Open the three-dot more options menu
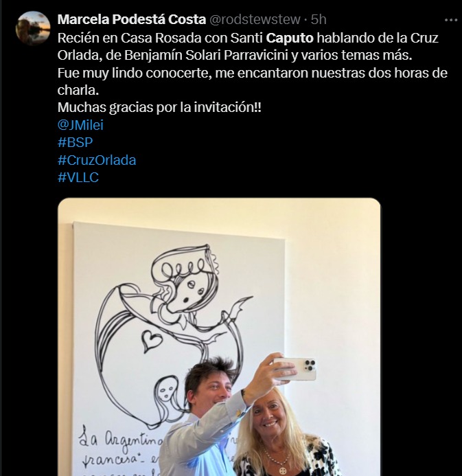Screen dimensions: 462x476 coord(450,20)
